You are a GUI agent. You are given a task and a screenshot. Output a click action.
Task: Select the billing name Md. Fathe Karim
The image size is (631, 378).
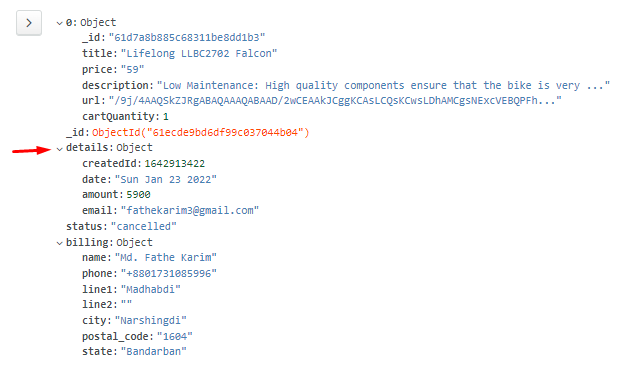pos(165,258)
